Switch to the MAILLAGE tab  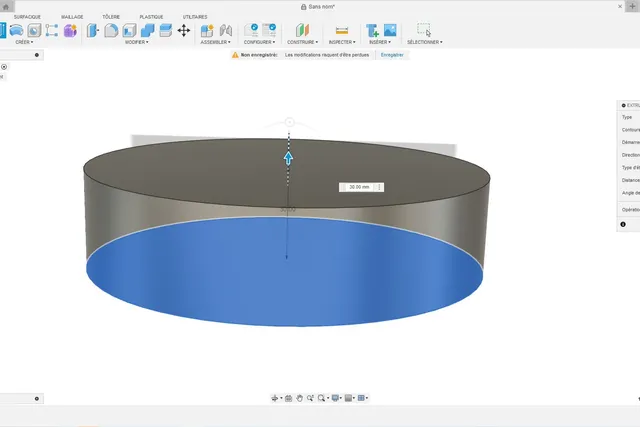click(72, 17)
